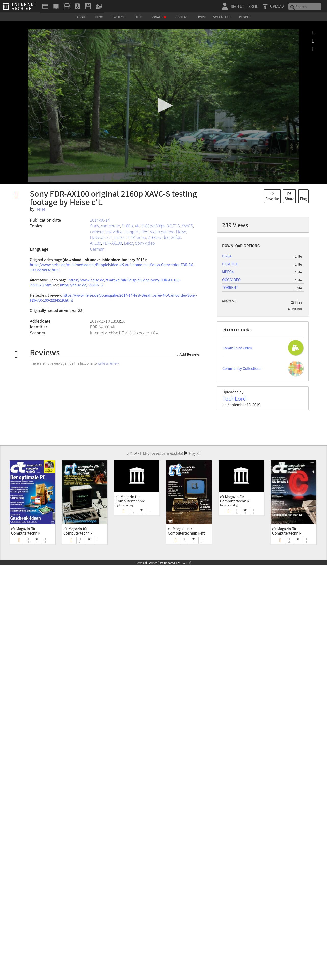This screenshot has width=327, height=980.
Task: Open the Video film-strip icon
Action: (67, 6)
